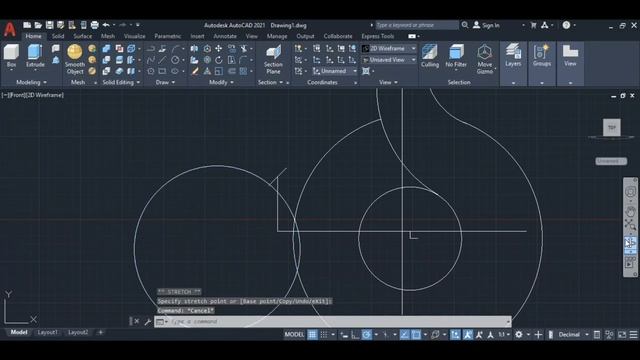Click the search keyword input field
The width and height of the screenshot is (640, 360).
416,25
